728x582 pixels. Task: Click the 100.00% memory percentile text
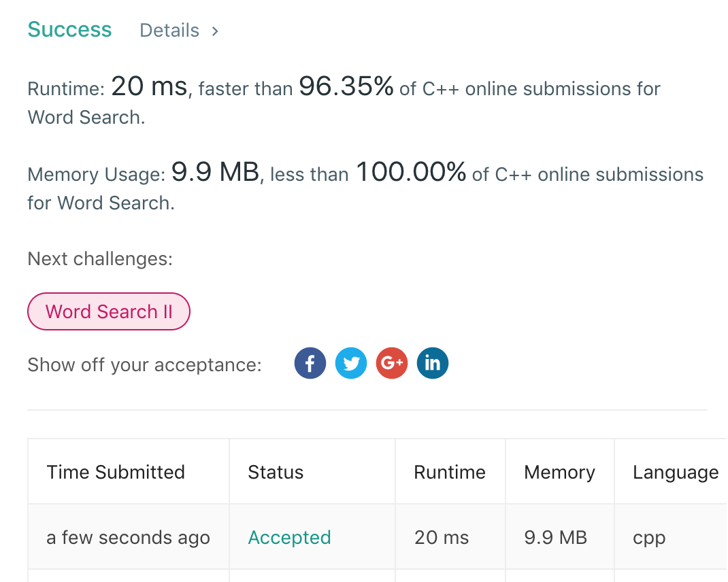(x=411, y=173)
